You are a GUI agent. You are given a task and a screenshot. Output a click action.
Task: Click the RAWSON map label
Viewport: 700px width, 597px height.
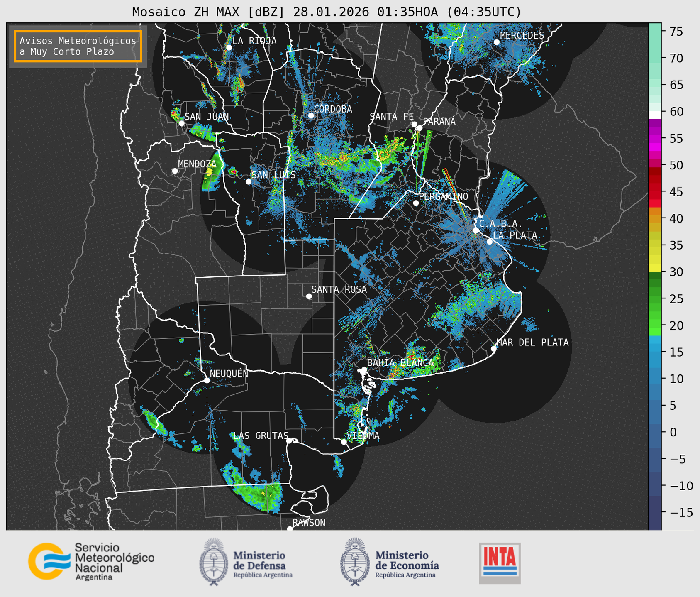point(309,523)
